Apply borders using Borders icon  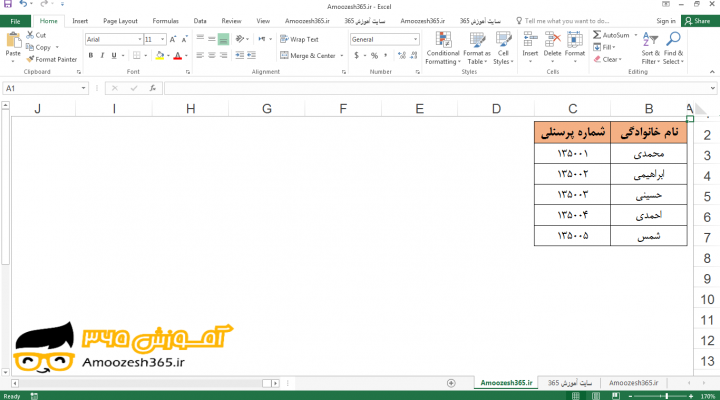click(137, 56)
